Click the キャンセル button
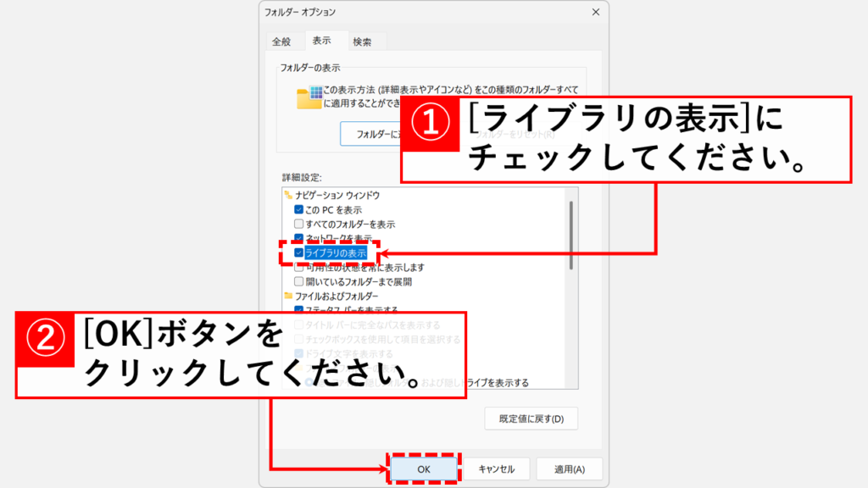Image resolution: width=868 pixels, height=488 pixels. point(497,469)
